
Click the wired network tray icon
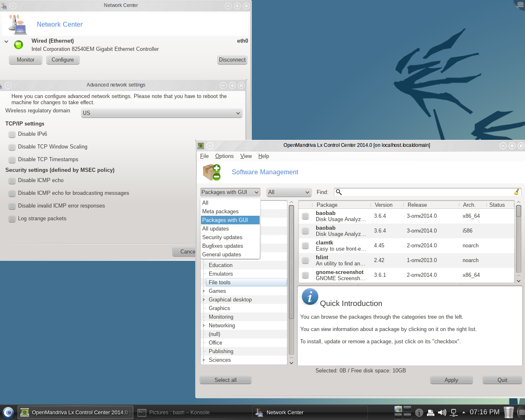point(454,413)
